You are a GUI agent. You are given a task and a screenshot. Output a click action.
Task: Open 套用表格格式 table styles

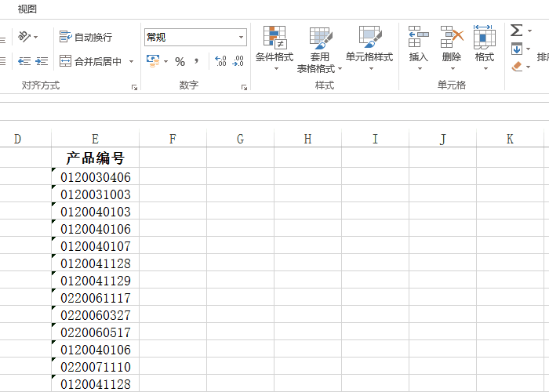pyautogui.click(x=319, y=50)
